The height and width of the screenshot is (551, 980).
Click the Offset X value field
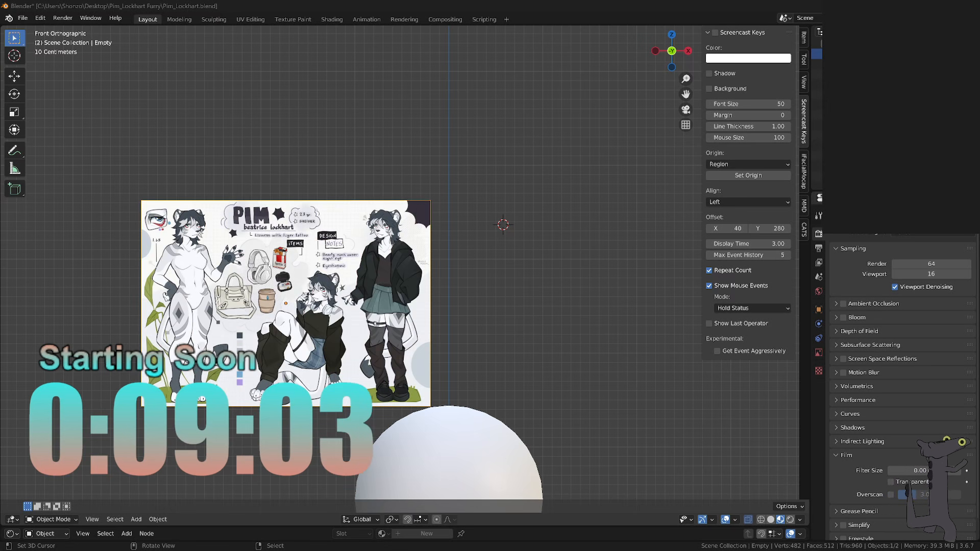pyautogui.click(x=727, y=229)
